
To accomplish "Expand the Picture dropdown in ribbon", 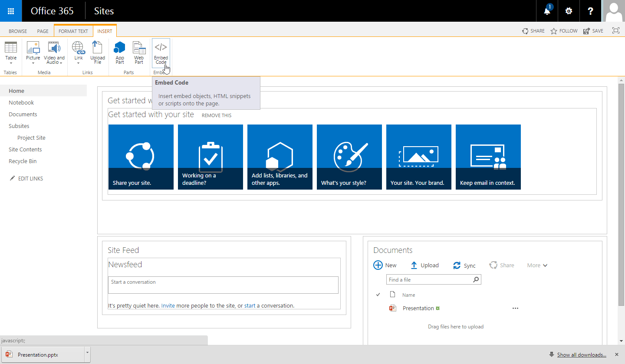I will pyautogui.click(x=33, y=63).
